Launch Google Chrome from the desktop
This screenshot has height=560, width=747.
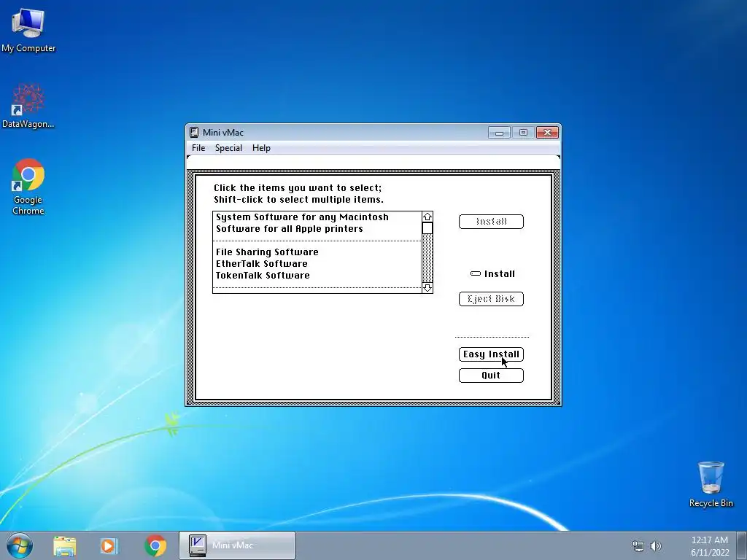(x=28, y=186)
